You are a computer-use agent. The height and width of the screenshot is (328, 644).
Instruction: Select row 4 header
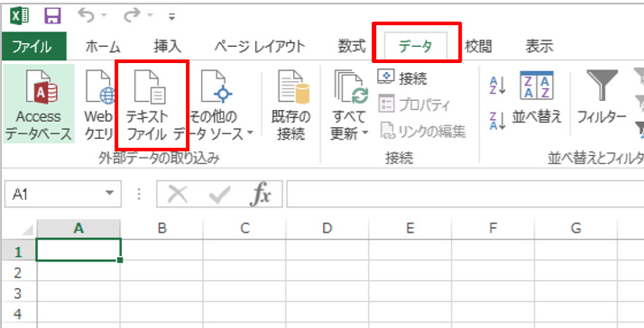(19, 313)
